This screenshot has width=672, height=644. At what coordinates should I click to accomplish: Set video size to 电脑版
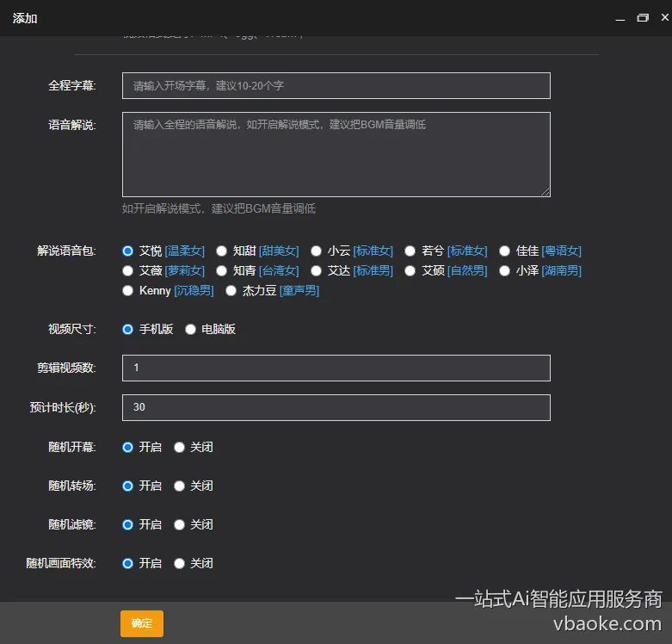tap(191, 329)
